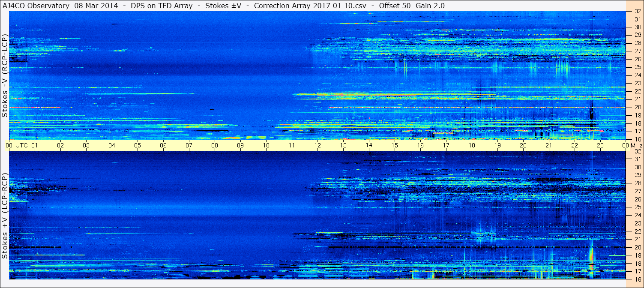
Task: Click 20 MHz tick in Stokes -V panel
Action: (637, 107)
